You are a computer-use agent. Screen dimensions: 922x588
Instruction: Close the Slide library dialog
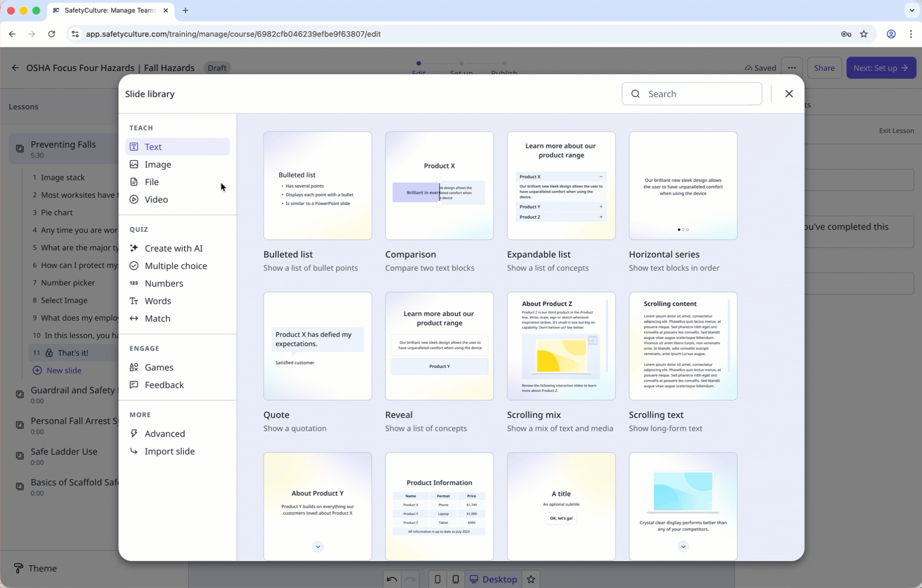click(789, 94)
